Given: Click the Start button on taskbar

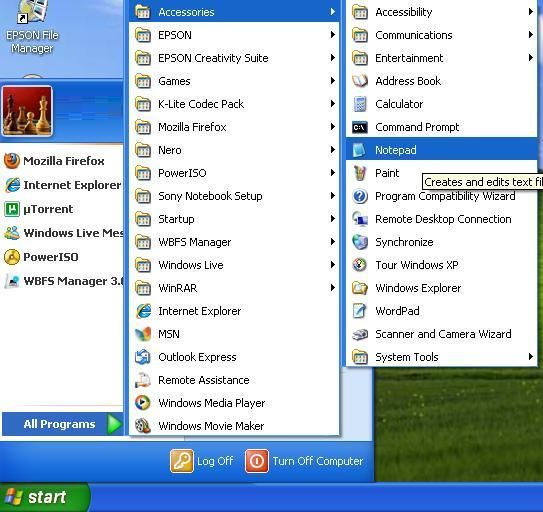Looking at the screenshot, I should (44, 497).
